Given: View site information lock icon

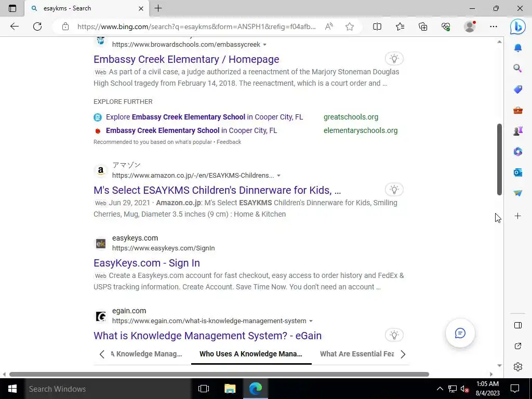Looking at the screenshot, I should 65,26.
